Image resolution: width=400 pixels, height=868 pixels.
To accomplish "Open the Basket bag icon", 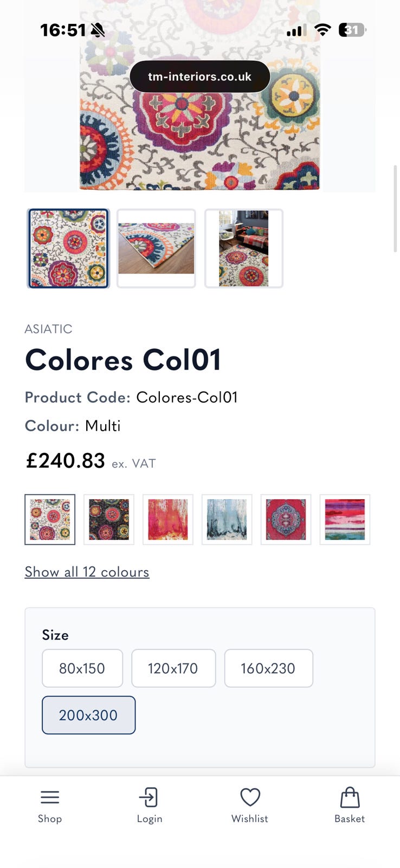I will (350, 797).
